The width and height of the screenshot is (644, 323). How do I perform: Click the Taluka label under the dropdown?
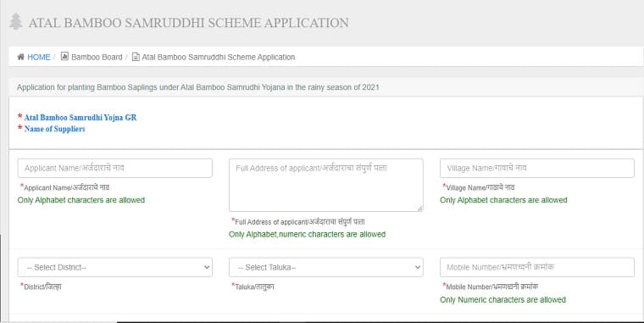253,287
